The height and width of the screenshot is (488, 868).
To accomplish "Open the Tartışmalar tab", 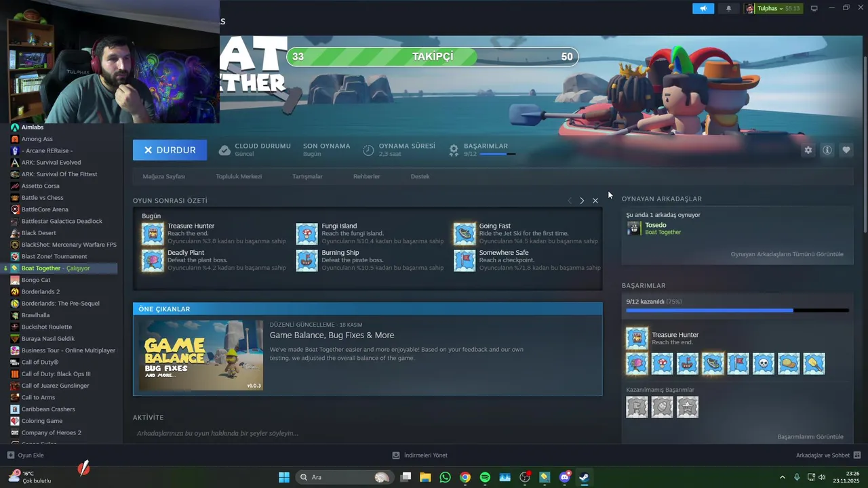I will pyautogui.click(x=307, y=176).
